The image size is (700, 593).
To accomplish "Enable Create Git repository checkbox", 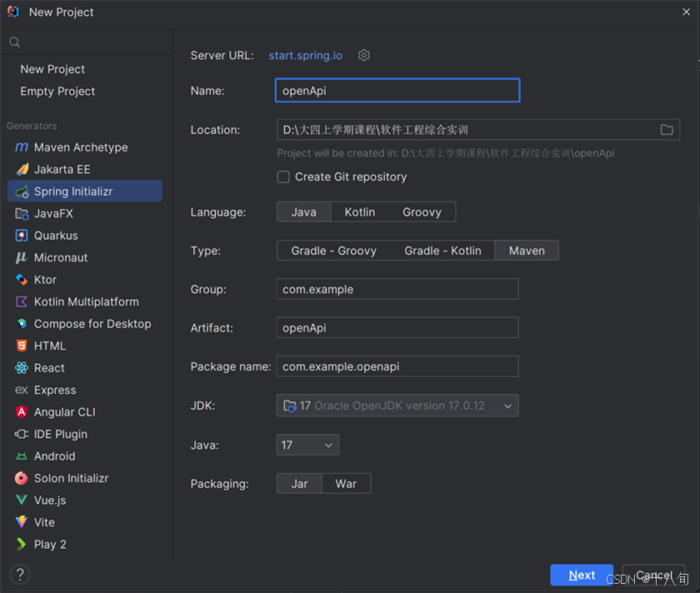I will [x=283, y=177].
